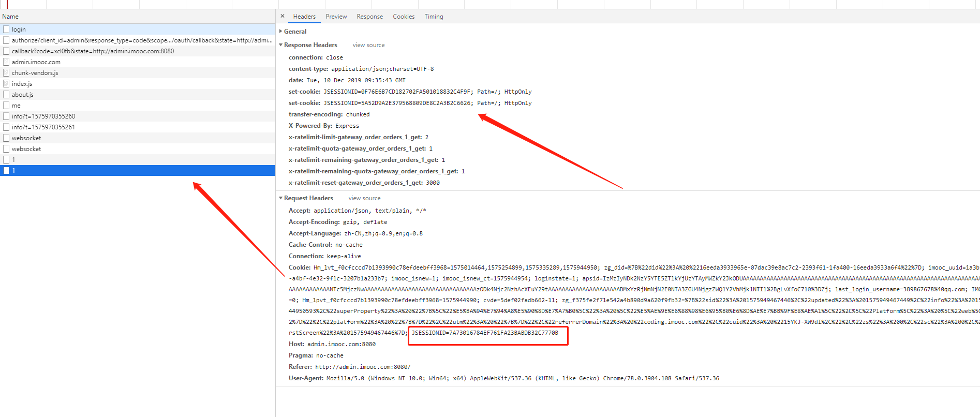Click the Cache-Control: no-cache header
980x417 pixels.
[x=325, y=245]
